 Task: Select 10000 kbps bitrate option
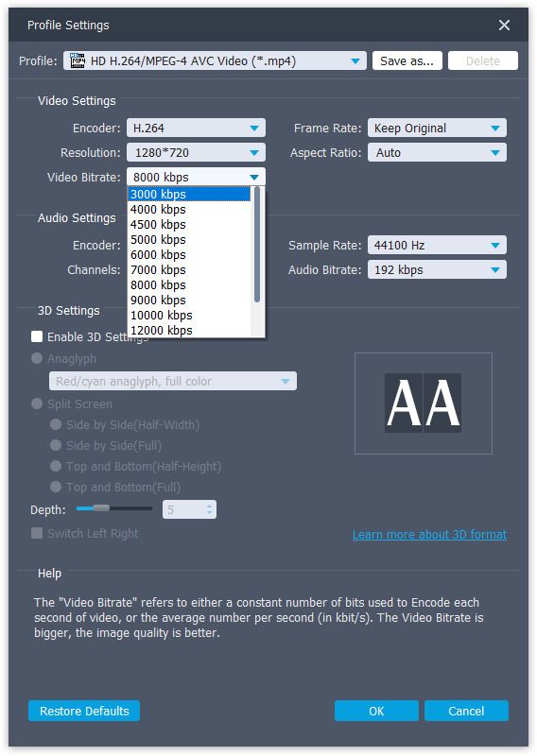tap(189, 316)
